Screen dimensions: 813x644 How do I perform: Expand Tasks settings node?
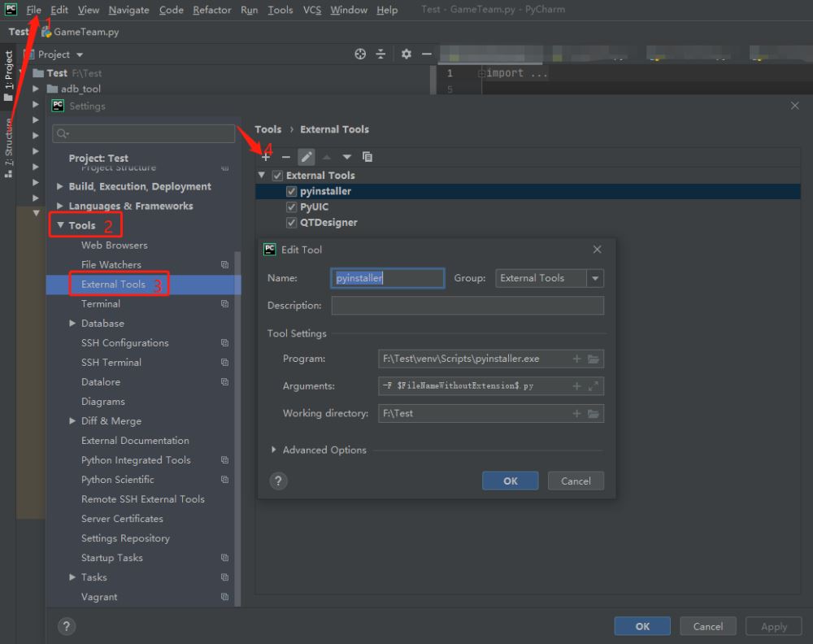(72, 577)
